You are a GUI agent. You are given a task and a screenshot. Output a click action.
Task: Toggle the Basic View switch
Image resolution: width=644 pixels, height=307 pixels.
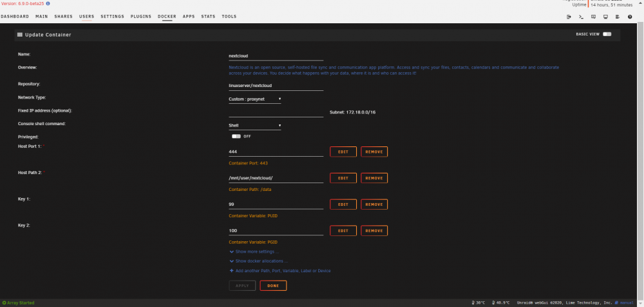607,34
